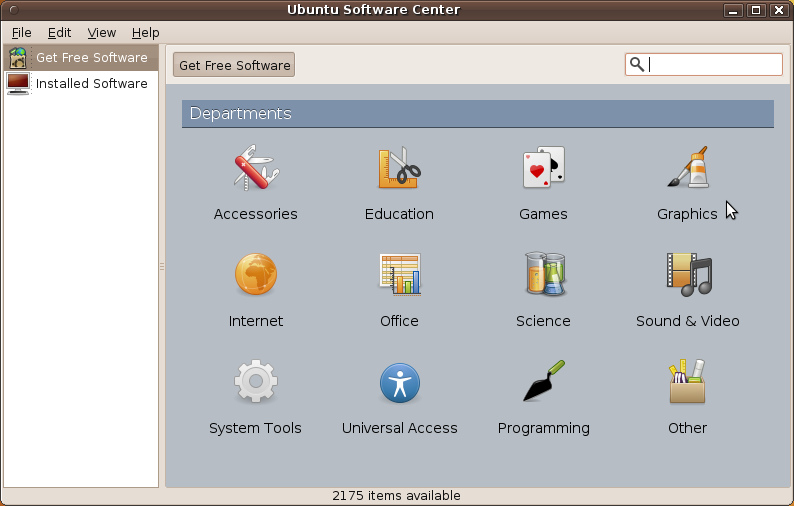Open Graphics via the paintbrush and tube icon

(x=688, y=168)
